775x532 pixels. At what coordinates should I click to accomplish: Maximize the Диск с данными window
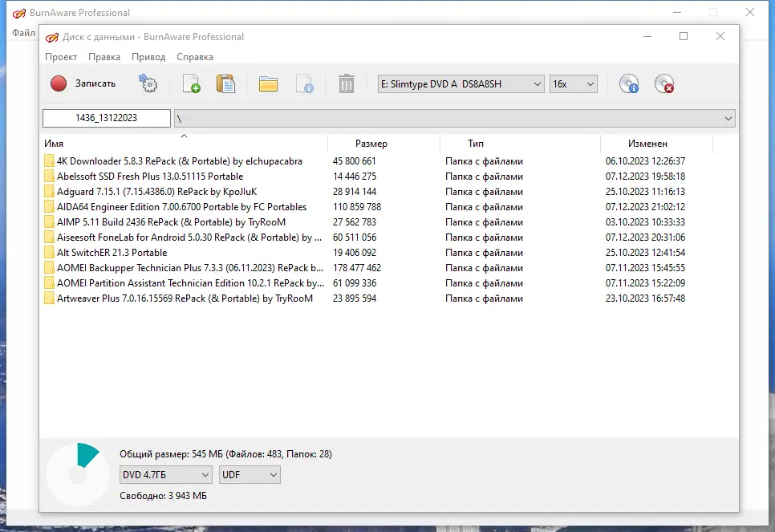pyautogui.click(x=684, y=36)
